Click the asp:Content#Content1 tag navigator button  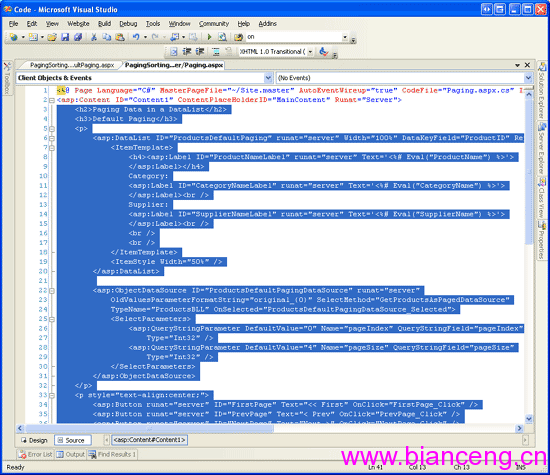[x=149, y=440]
